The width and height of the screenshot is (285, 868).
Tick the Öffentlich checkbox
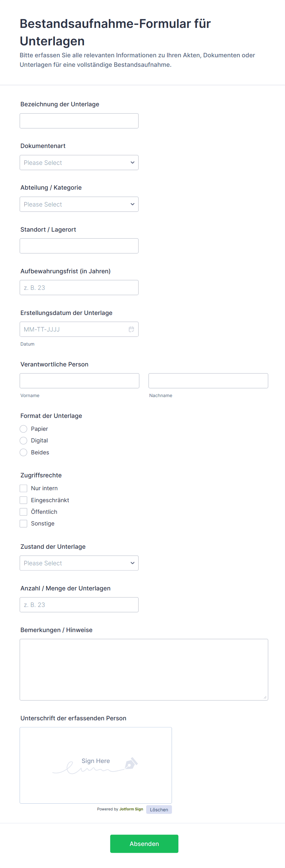click(24, 512)
